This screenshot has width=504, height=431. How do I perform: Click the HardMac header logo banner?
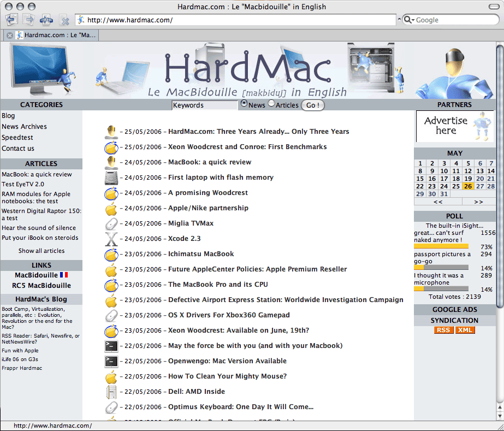pyautogui.click(x=247, y=70)
